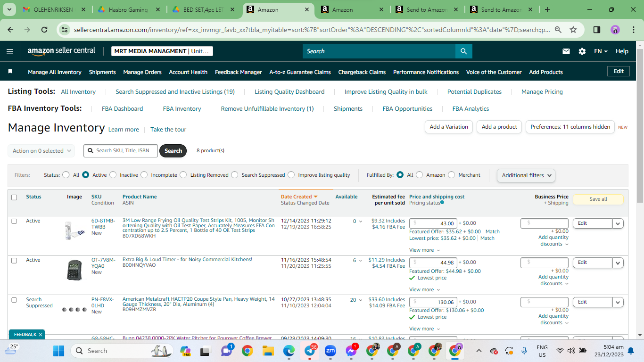This screenshot has width=644, height=362.
Task: Open Preferences: 11 columns hidden
Action: [570, 127]
